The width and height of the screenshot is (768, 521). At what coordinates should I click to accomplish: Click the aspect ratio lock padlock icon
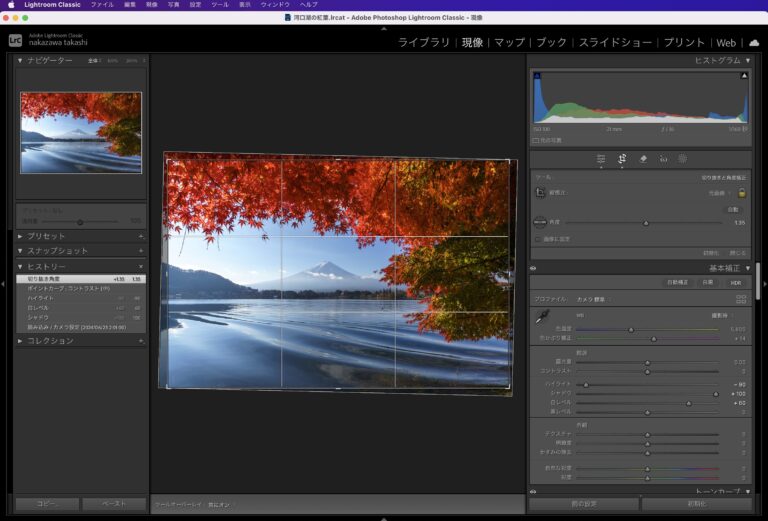(742, 192)
